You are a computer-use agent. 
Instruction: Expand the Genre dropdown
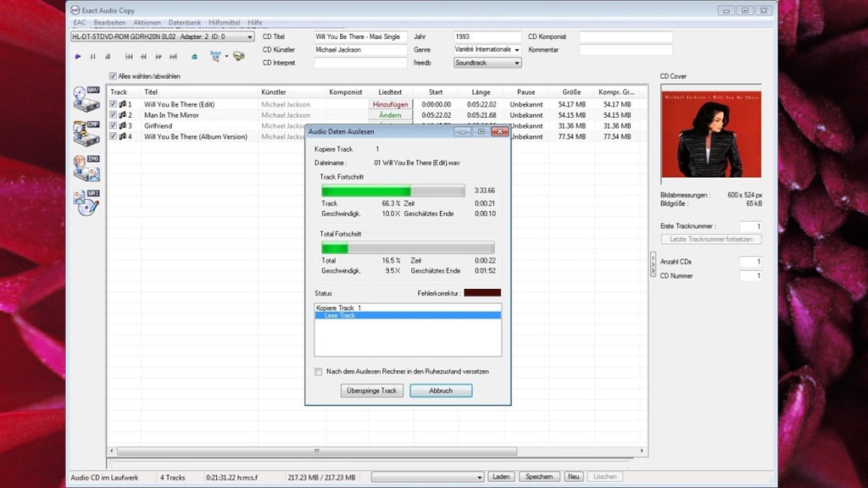[516, 50]
